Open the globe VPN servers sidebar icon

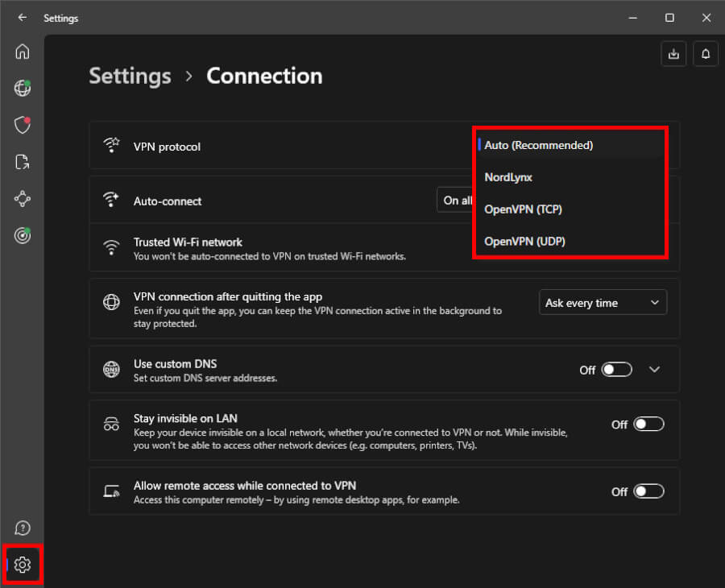coord(23,88)
